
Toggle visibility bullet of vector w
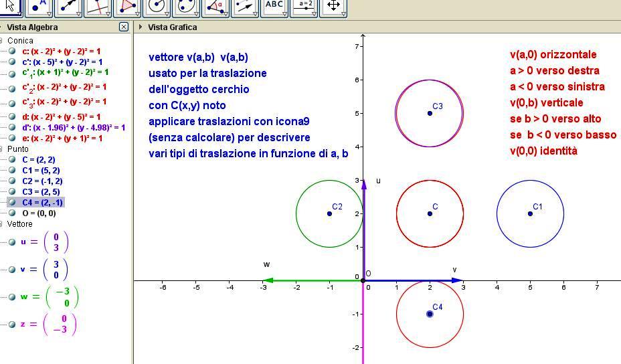click(x=12, y=297)
